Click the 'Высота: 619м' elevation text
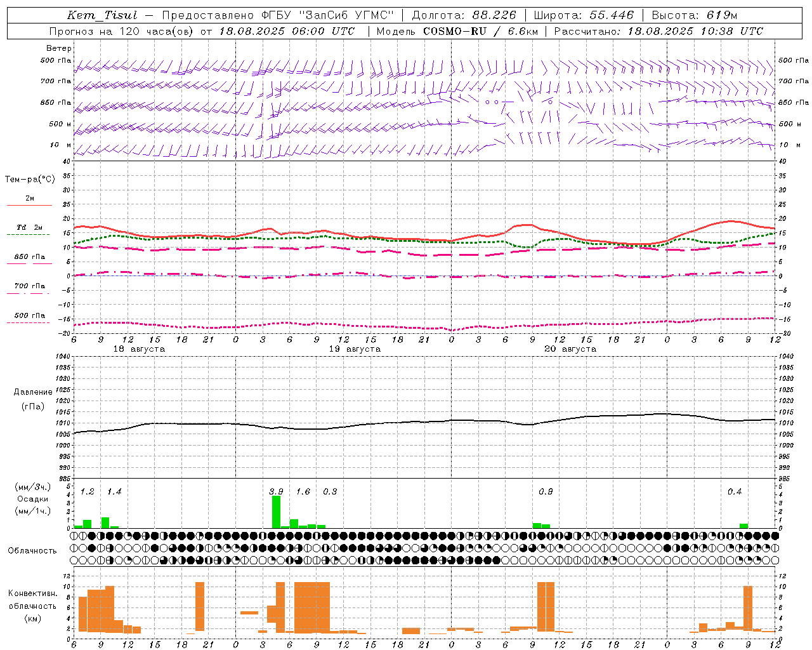Screen dimensions: 812x650 click(695, 15)
